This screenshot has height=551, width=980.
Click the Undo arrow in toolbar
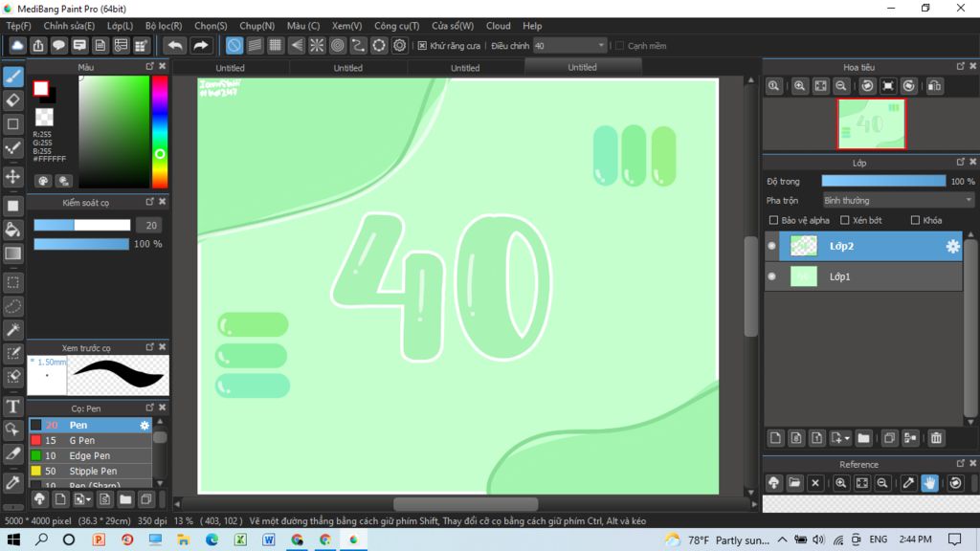click(174, 45)
